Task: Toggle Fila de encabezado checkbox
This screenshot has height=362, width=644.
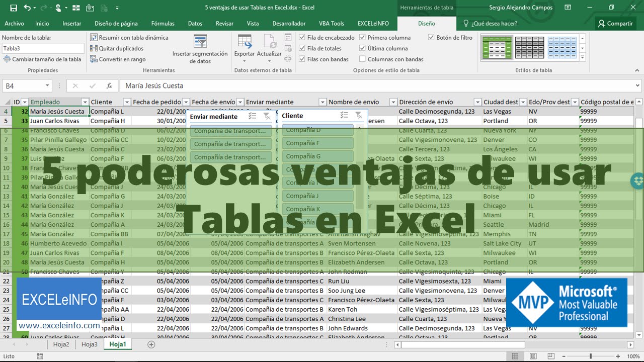Action: (302, 38)
